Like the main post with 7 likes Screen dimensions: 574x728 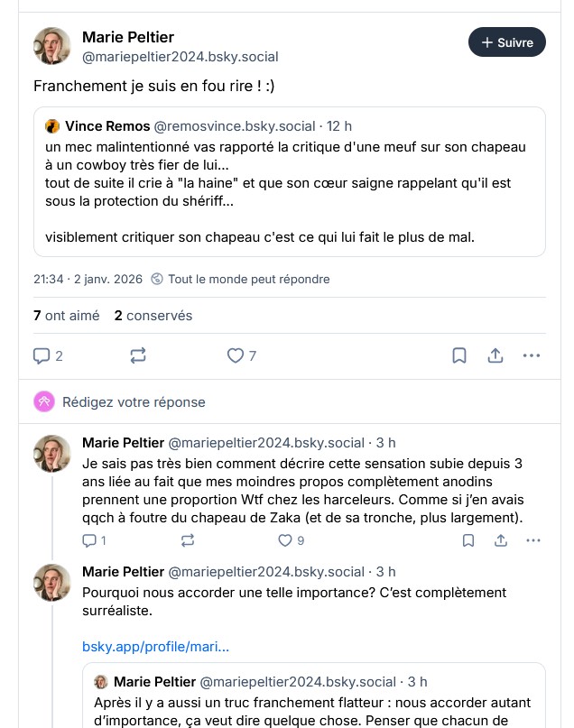coord(236,356)
